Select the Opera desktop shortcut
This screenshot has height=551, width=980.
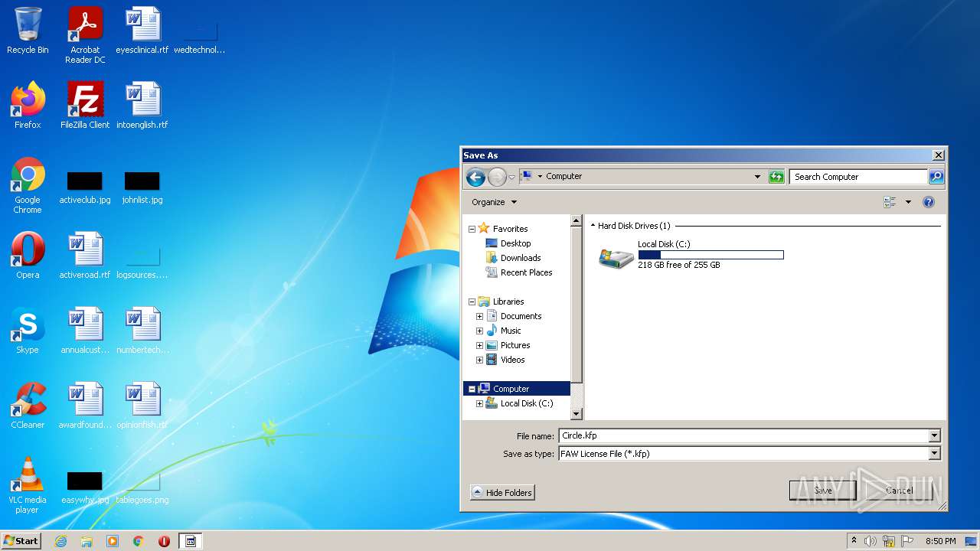coord(28,256)
